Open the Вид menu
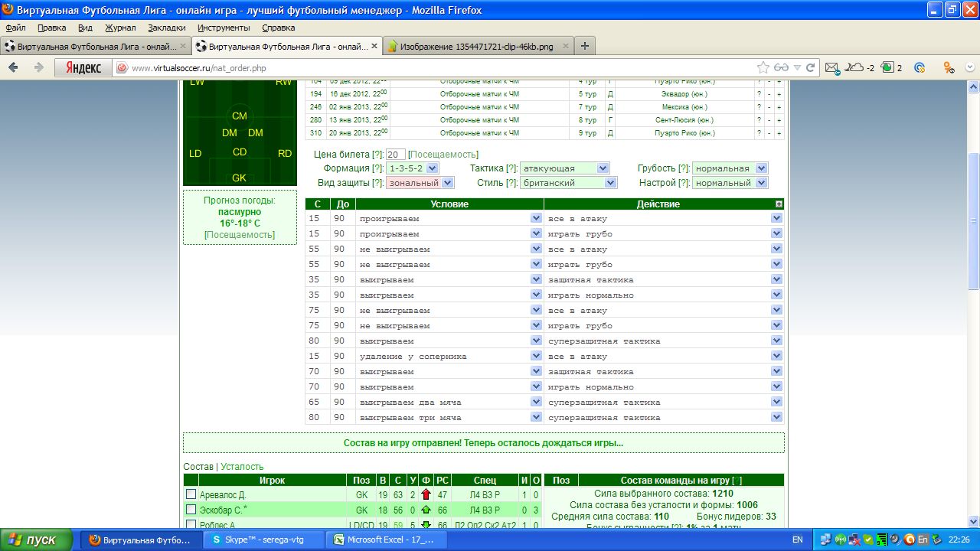Viewport: 980px width, 551px height. pos(85,28)
